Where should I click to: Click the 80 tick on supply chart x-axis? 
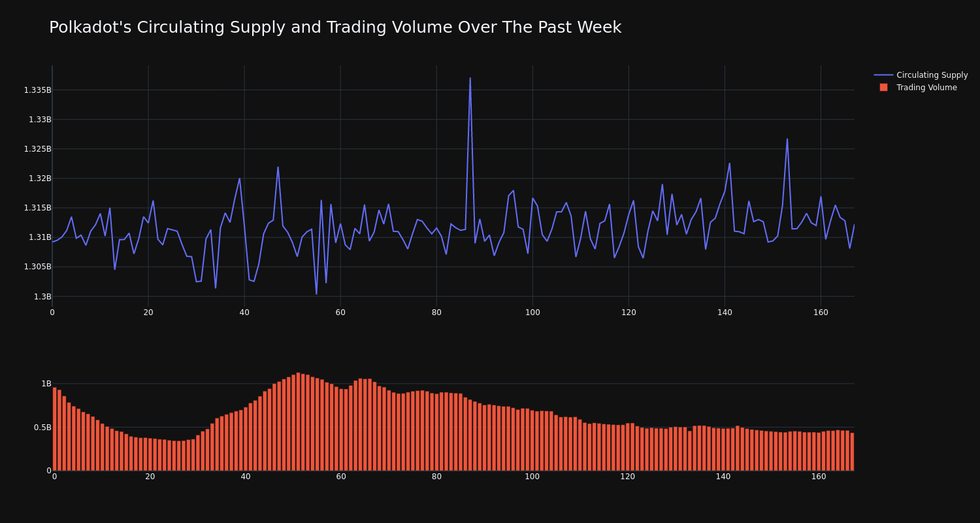[x=436, y=312]
